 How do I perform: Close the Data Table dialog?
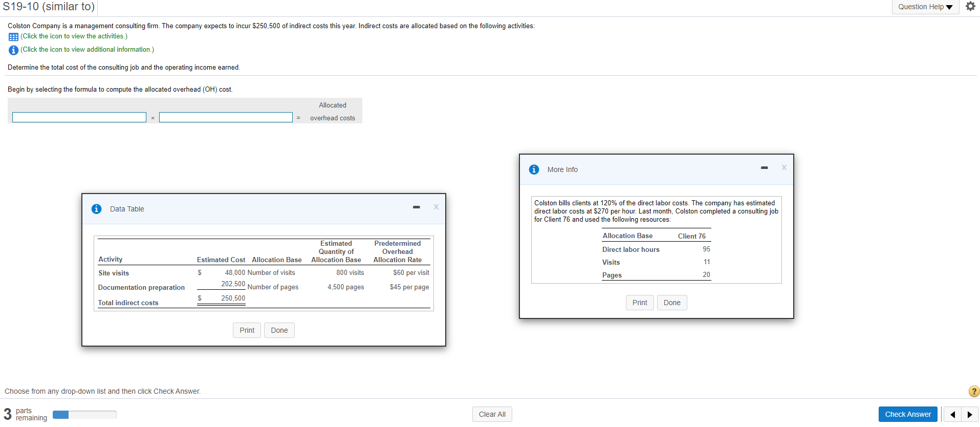point(436,207)
